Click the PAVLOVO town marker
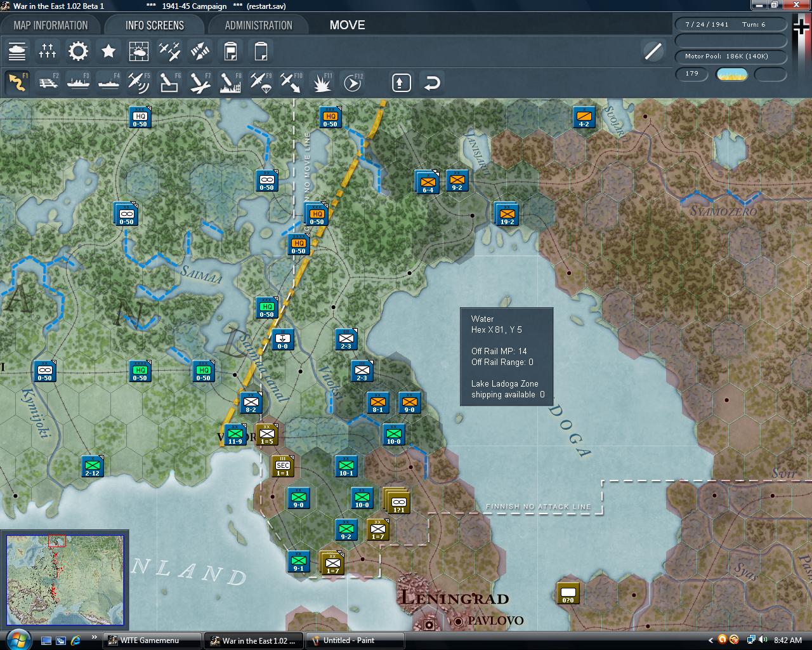Image resolution: width=812 pixels, height=650 pixels. click(459, 621)
